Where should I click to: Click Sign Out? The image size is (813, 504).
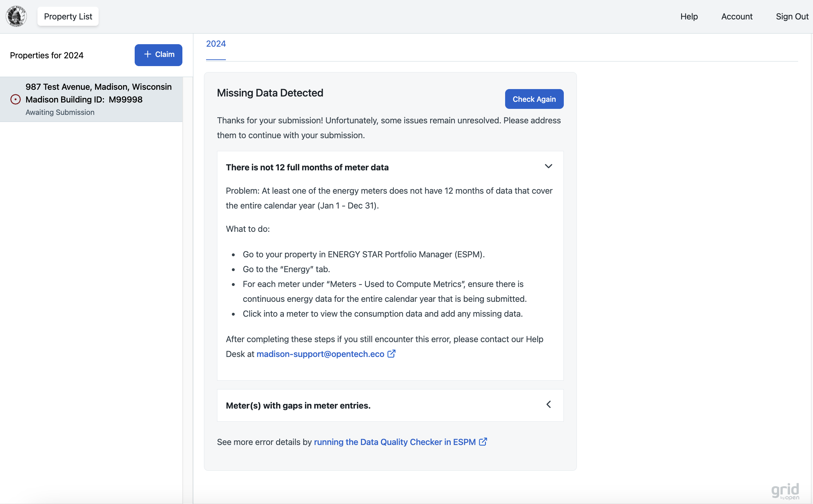click(792, 17)
